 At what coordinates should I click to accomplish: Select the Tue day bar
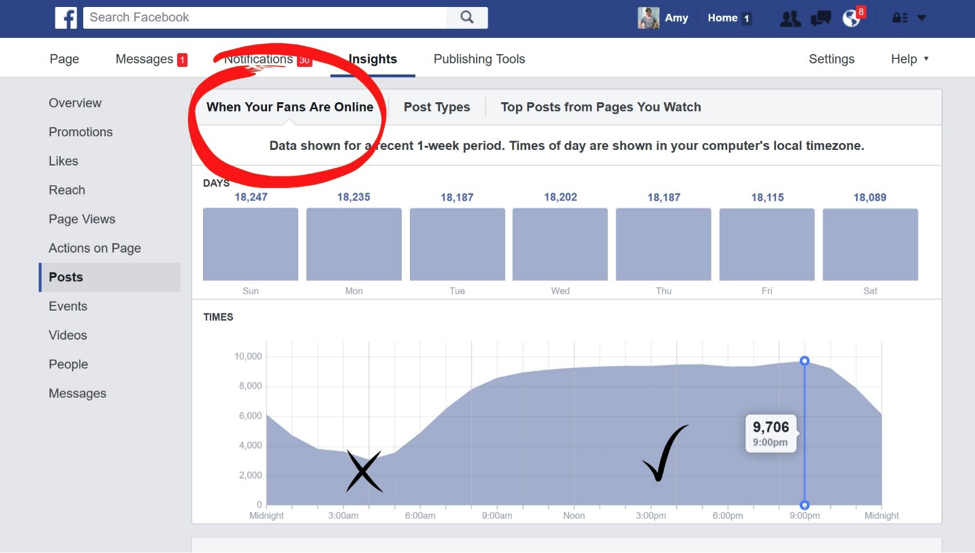tap(457, 244)
